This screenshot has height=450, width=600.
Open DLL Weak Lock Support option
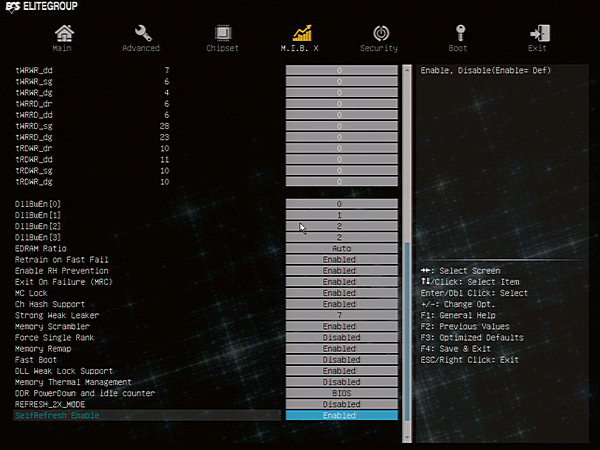coord(342,370)
